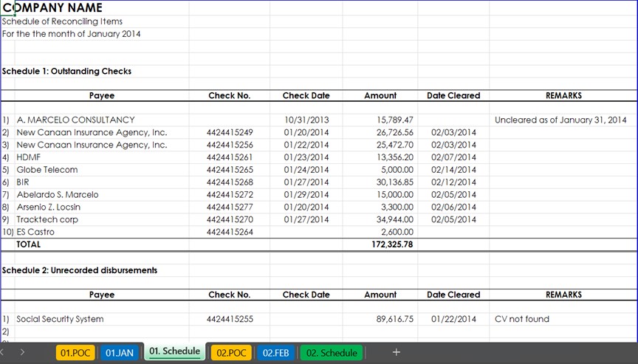Select amount 34,944.00
Viewport: 638px width, 364px height.
click(394, 219)
